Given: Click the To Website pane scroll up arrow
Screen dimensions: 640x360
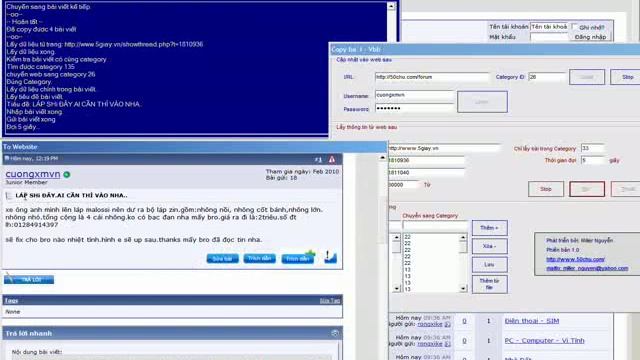Looking at the screenshot, I should click(382, 158).
